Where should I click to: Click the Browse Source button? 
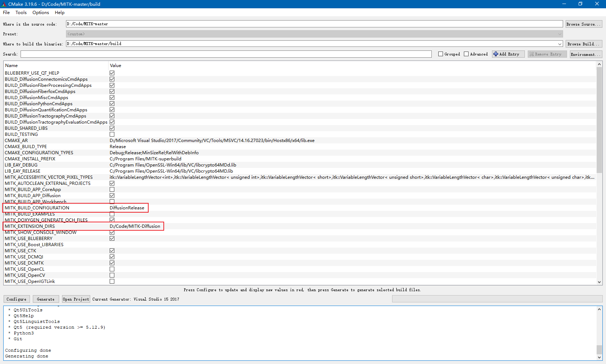coord(583,24)
